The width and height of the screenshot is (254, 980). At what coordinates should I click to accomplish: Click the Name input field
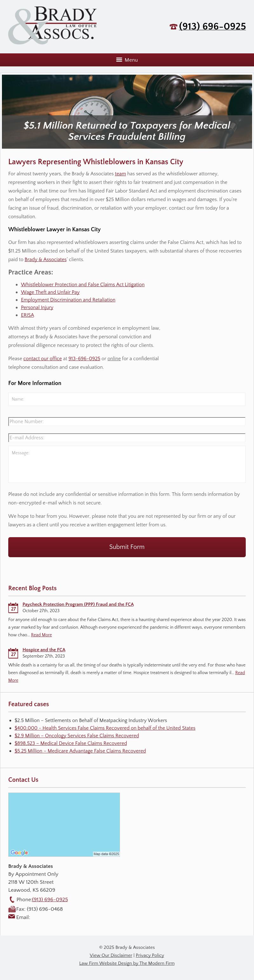click(127, 399)
